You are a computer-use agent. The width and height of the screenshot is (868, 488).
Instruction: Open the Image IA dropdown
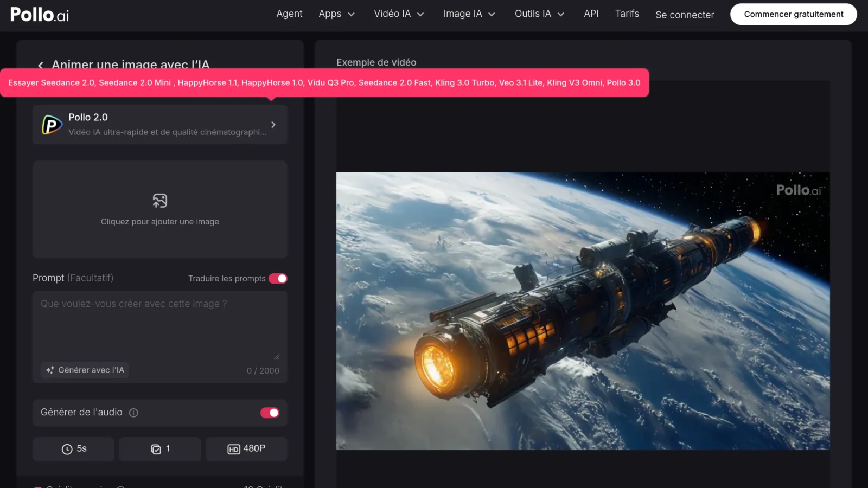click(469, 14)
